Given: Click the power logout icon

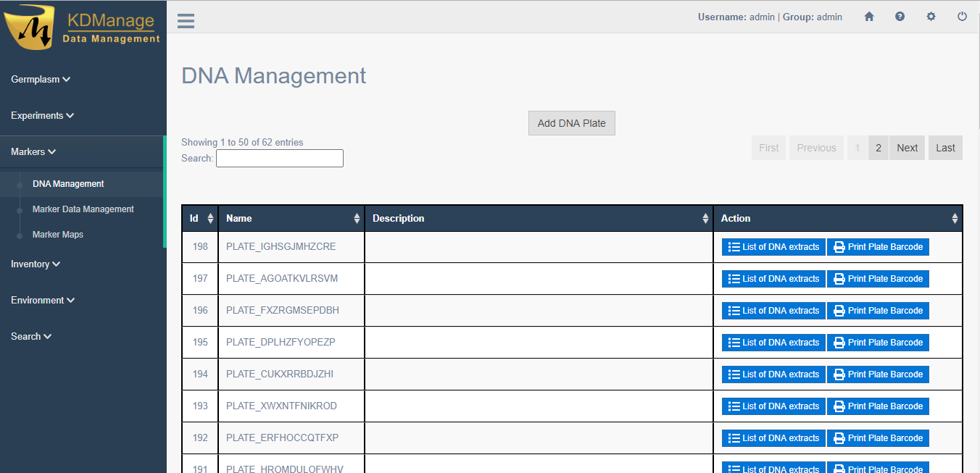Looking at the screenshot, I should 962,17.
